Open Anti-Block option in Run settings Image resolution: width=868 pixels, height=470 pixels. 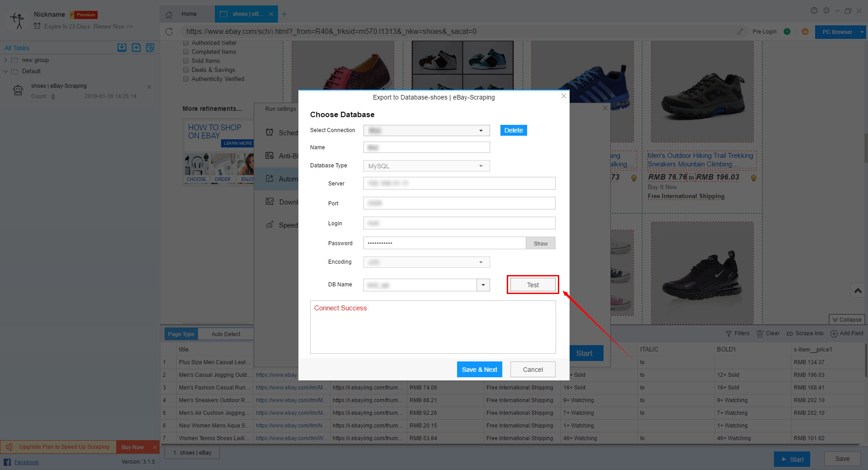[277, 156]
